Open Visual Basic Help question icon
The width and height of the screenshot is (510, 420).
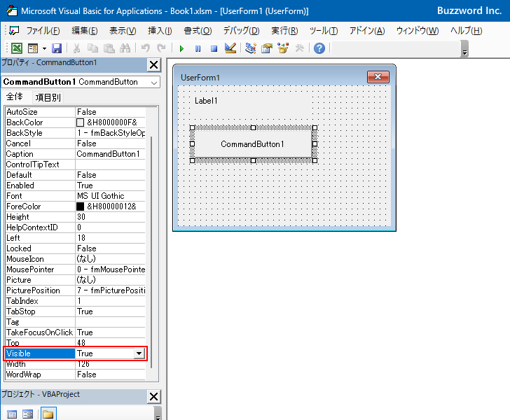[319, 48]
